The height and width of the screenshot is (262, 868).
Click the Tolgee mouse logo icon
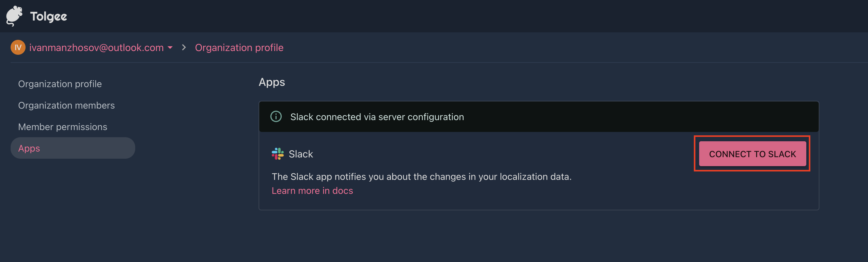(x=14, y=16)
